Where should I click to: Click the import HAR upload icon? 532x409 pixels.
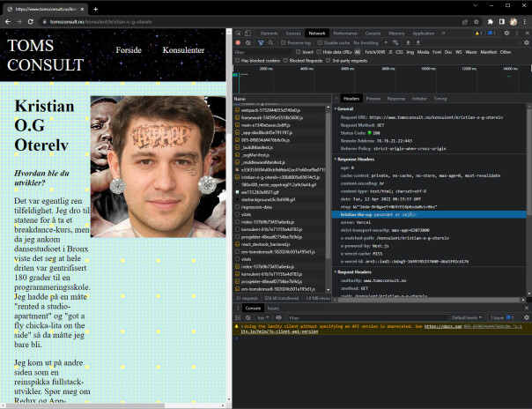(408, 43)
